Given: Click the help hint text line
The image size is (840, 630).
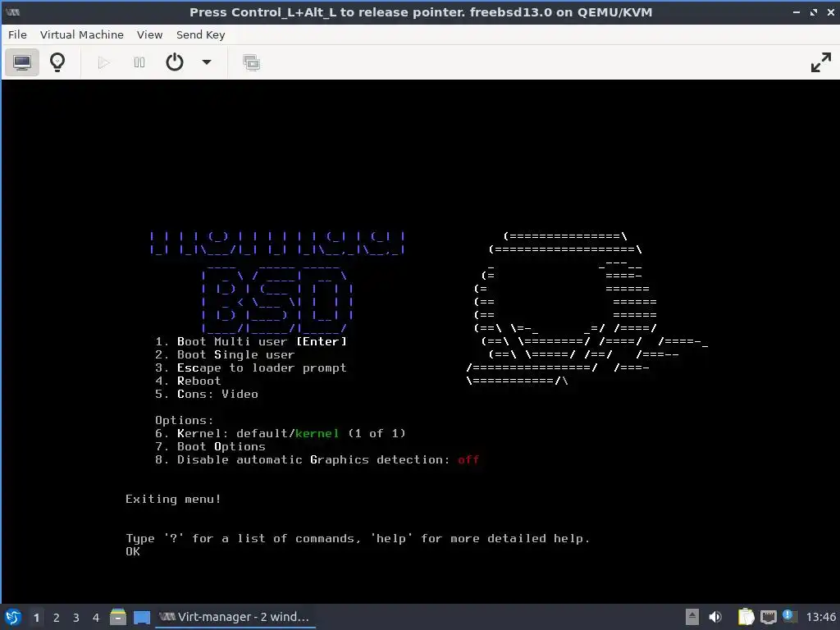Looking at the screenshot, I should [358, 538].
